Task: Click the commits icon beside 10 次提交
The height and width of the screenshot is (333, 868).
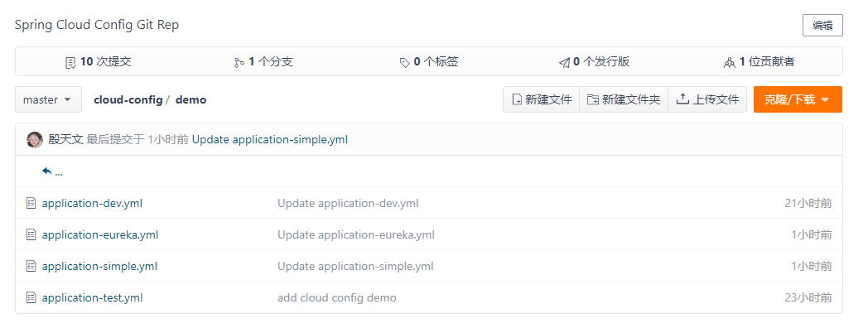Action: click(70, 62)
